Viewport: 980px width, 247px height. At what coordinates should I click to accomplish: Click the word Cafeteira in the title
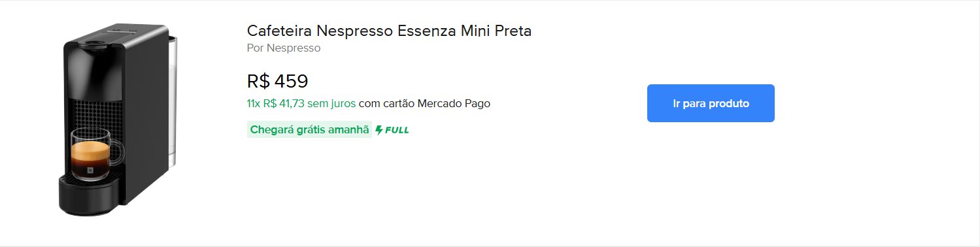280,31
